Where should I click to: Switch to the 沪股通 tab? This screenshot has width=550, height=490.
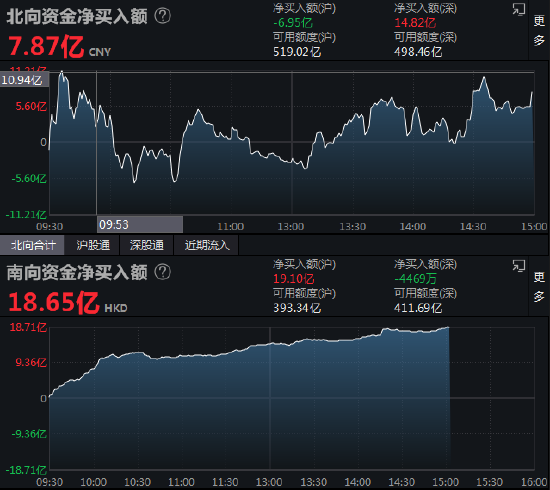[93, 245]
